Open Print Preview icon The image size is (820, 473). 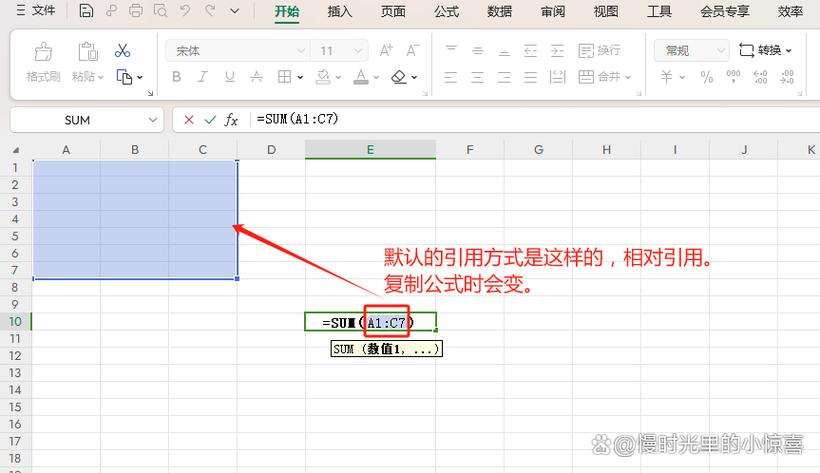pyautogui.click(x=161, y=10)
